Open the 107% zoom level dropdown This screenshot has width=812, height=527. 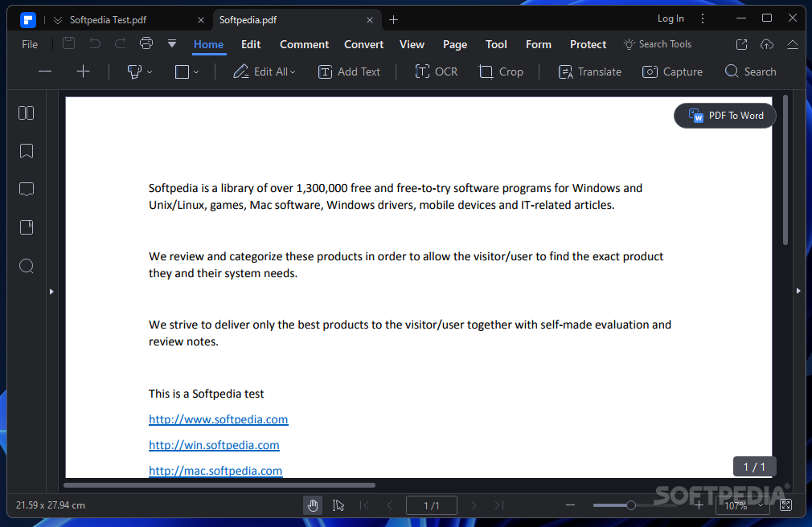(742, 506)
